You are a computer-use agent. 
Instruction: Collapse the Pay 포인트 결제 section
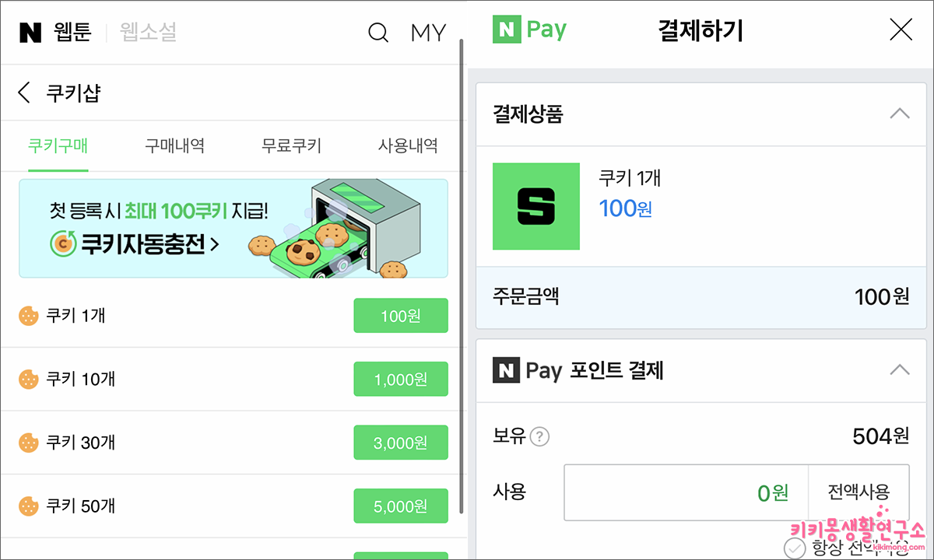(899, 369)
